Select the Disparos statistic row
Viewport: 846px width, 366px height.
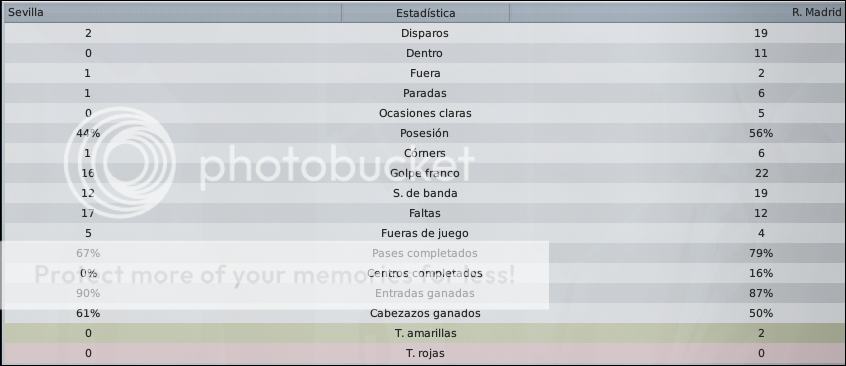[x=423, y=33]
